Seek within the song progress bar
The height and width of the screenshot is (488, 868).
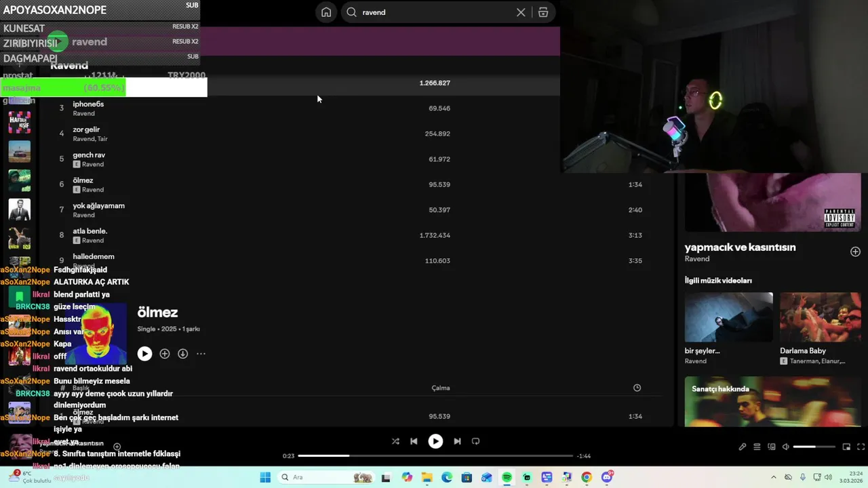pos(435,456)
